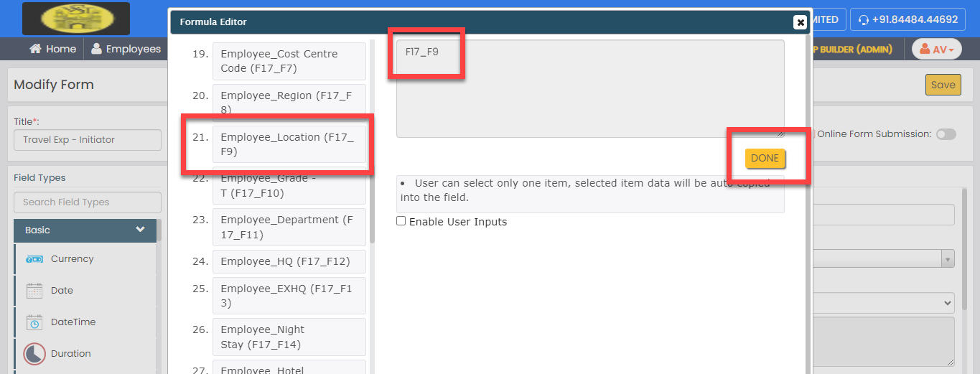Image resolution: width=980 pixels, height=374 pixels.
Task: Click the company logo image
Action: tap(76, 19)
